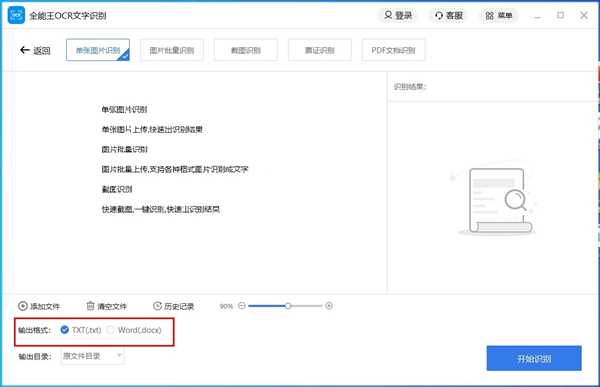This screenshot has width=600, height=387.
Task: Switch to 图片批量识别 tab
Action: [x=171, y=50]
